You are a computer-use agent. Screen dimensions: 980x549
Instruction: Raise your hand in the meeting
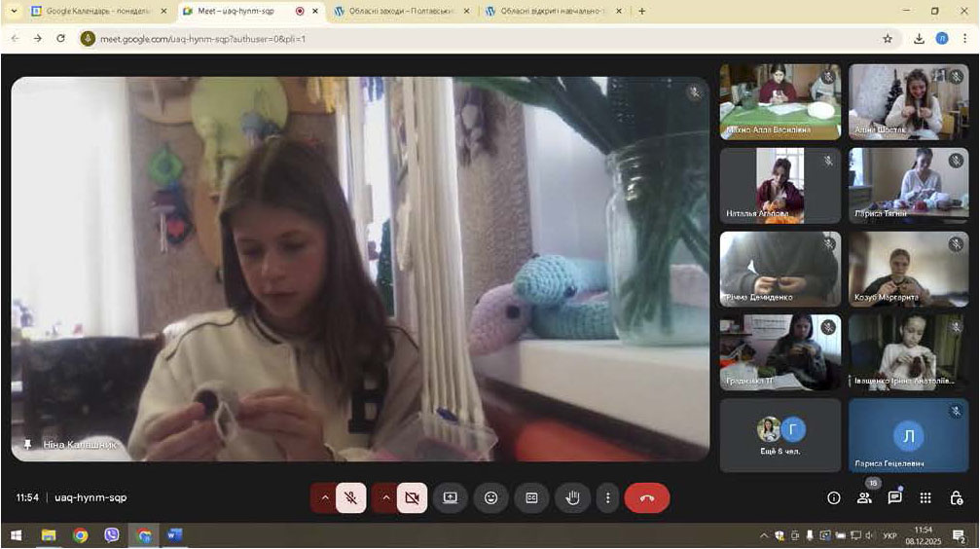pyautogui.click(x=572, y=497)
